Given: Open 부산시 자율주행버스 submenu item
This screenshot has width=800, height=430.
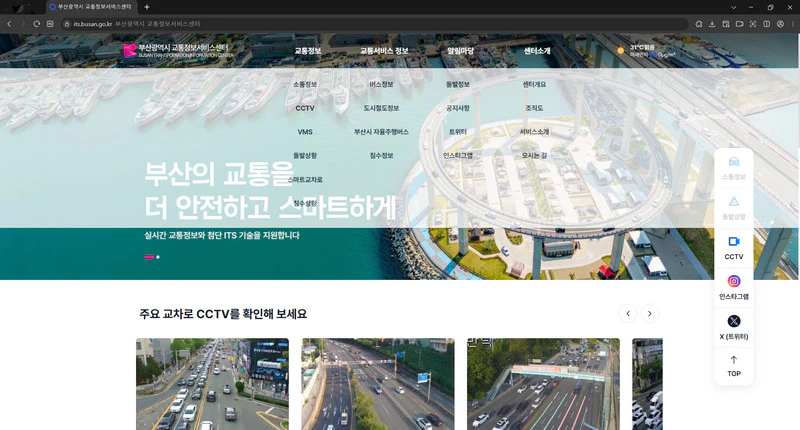Looking at the screenshot, I should coord(382,132).
